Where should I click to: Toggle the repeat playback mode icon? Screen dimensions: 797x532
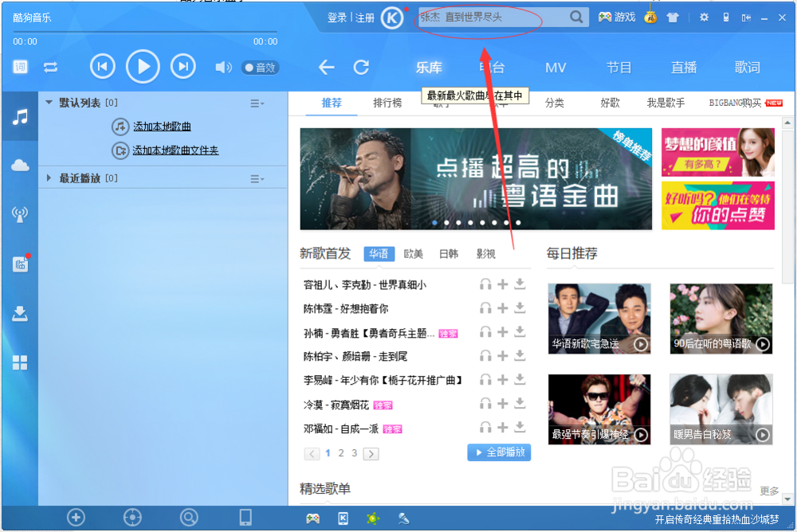(51, 67)
